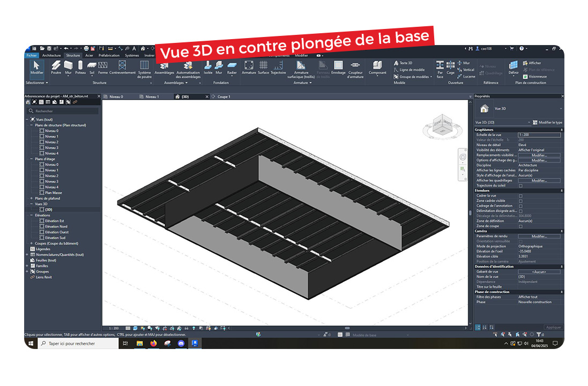Image resolution: width=588 pixels, height=386 pixels.
Task: Click the Afficher work plane tool
Action: click(x=532, y=63)
